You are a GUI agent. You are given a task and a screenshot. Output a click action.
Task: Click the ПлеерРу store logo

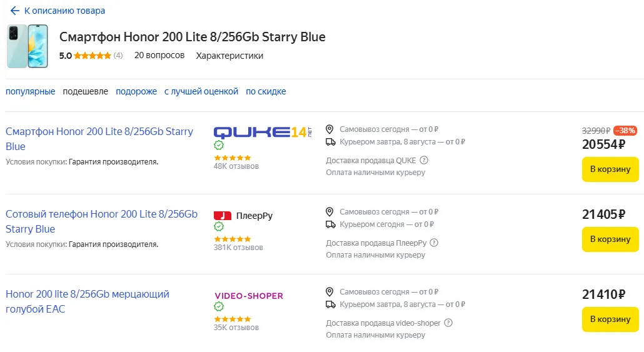point(243,216)
